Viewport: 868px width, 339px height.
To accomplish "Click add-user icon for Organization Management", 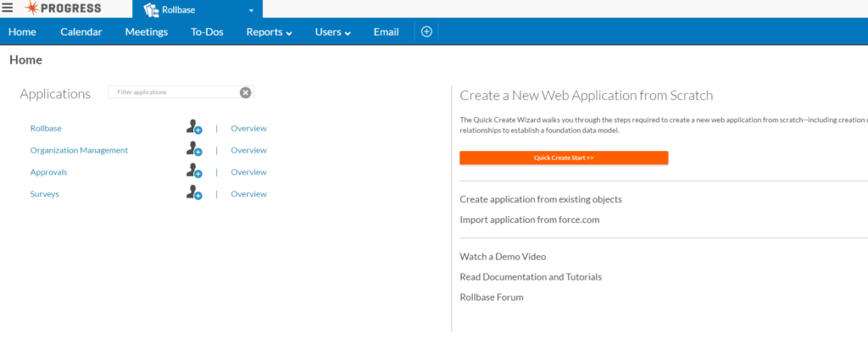I will [x=194, y=150].
